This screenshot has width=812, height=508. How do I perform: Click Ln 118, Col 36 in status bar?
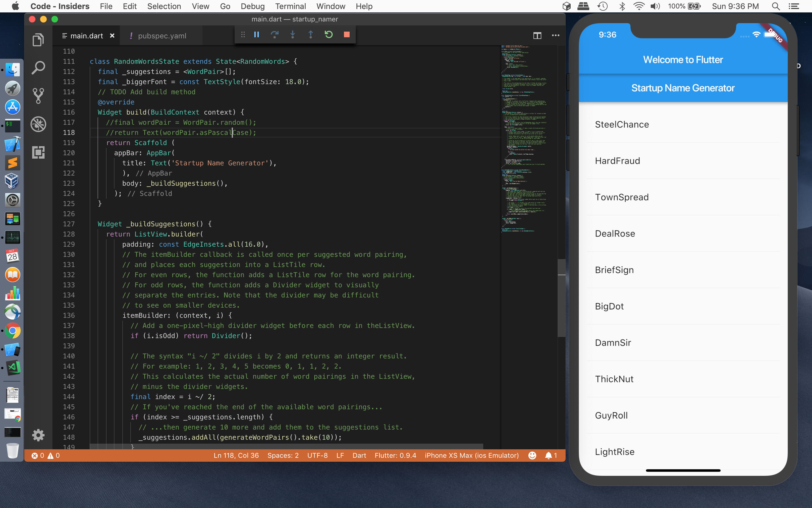(x=236, y=455)
